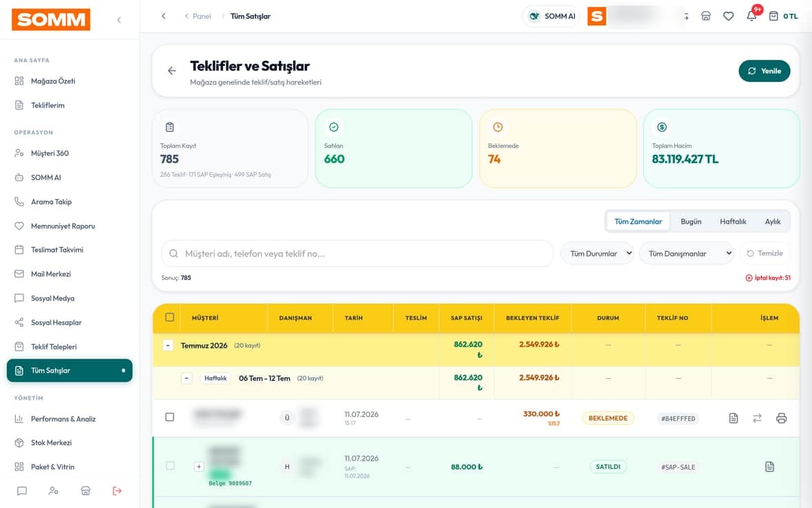
Task: Open notifications bell with 9+ badge
Action: pos(752,16)
